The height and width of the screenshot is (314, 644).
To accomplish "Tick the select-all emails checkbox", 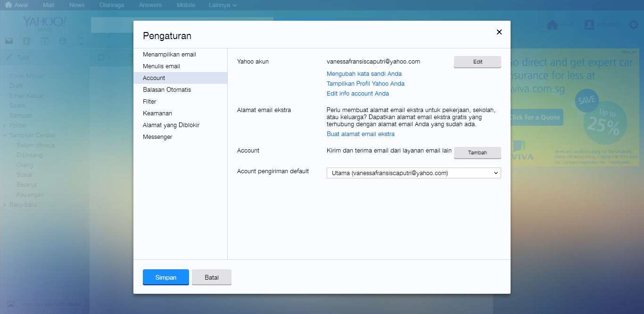I will click(102, 57).
